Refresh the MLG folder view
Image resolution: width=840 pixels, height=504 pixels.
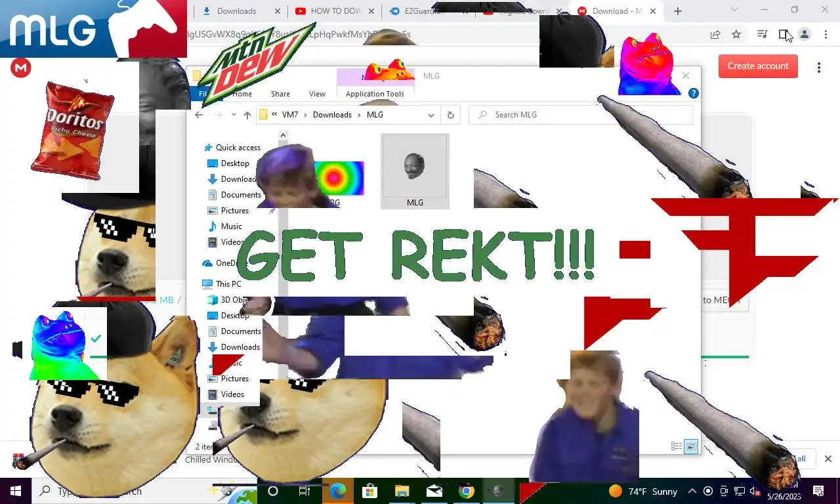click(x=451, y=115)
